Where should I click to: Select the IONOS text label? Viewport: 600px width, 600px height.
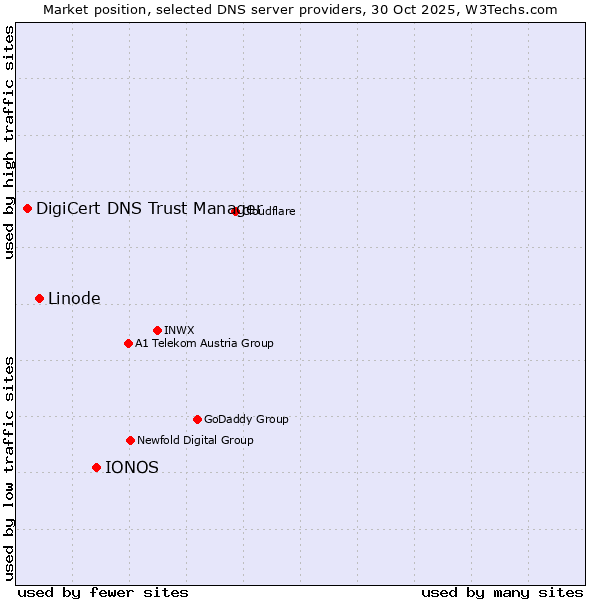[x=132, y=467]
